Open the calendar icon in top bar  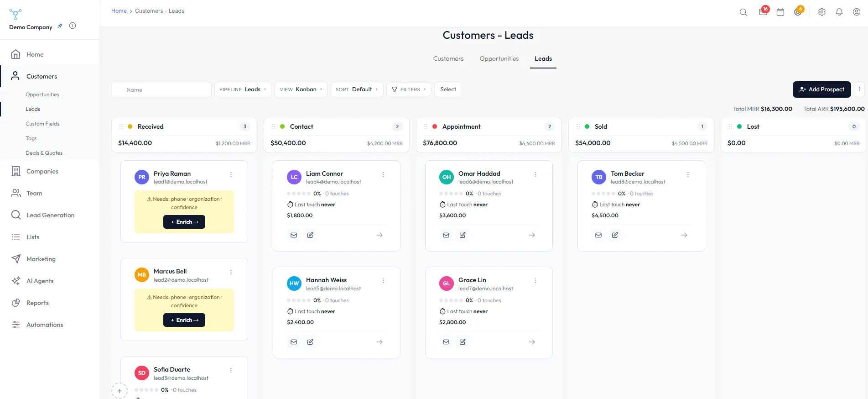[x=780, y=12]
